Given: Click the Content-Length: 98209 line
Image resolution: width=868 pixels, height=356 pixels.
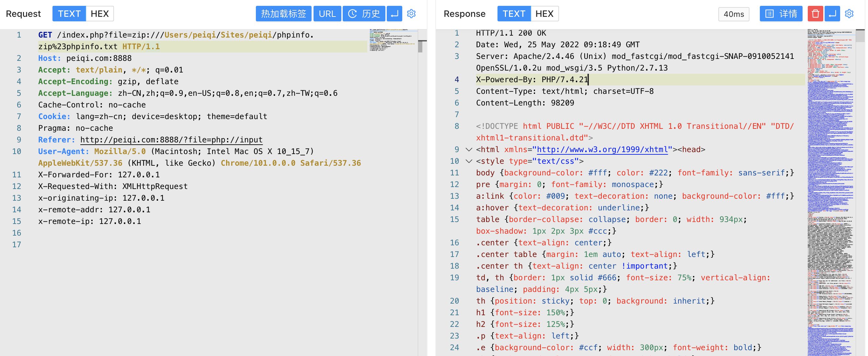Looking at the screenshot, I should pyautogui.click(x=525, y=103).
